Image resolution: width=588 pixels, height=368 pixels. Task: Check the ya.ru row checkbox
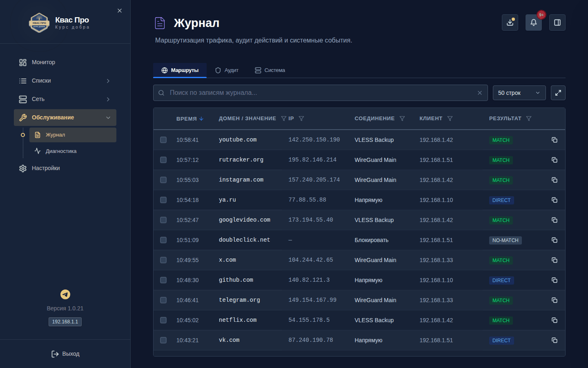click(x=163, y=200)
